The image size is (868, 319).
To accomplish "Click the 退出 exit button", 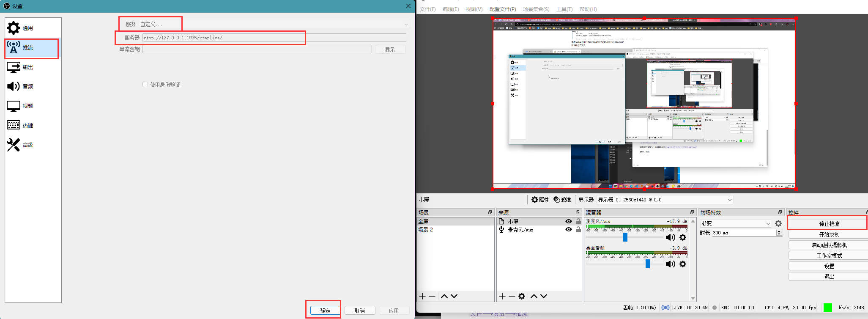I will point(829,277).
